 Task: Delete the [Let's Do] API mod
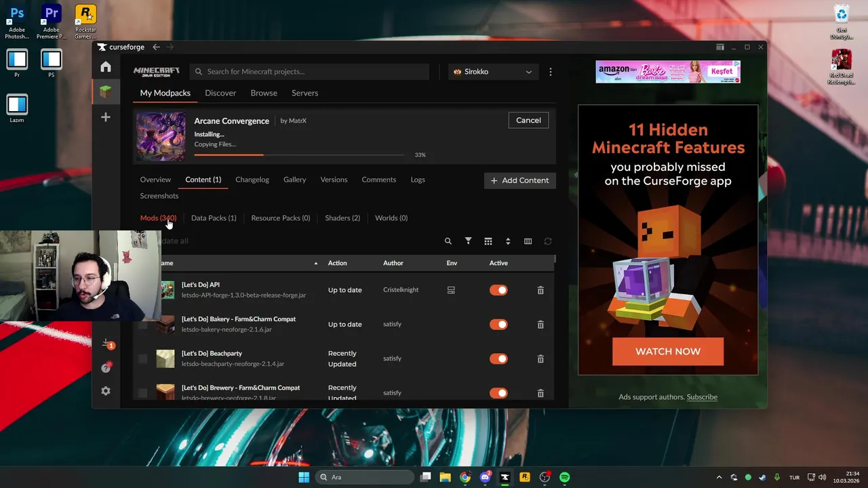(540, 290)
